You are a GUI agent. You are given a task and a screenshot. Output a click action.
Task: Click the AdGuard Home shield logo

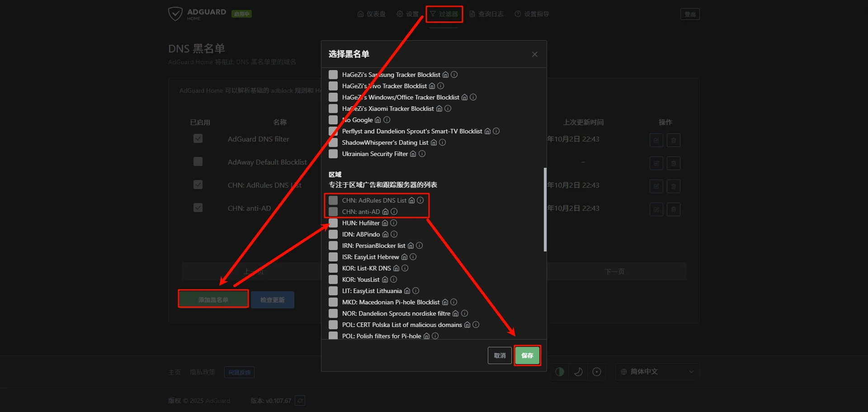pos(175,14)
